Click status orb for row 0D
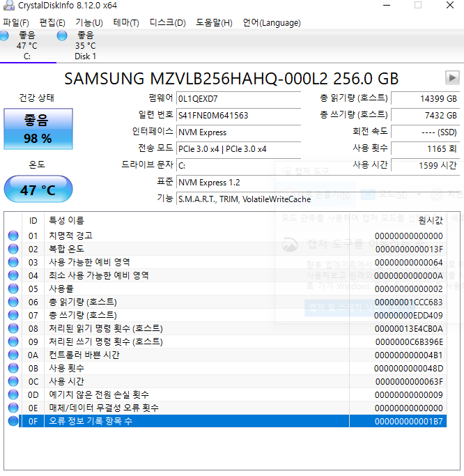The image size is (464, 476). pyautogui.click(x=13, y=394)
